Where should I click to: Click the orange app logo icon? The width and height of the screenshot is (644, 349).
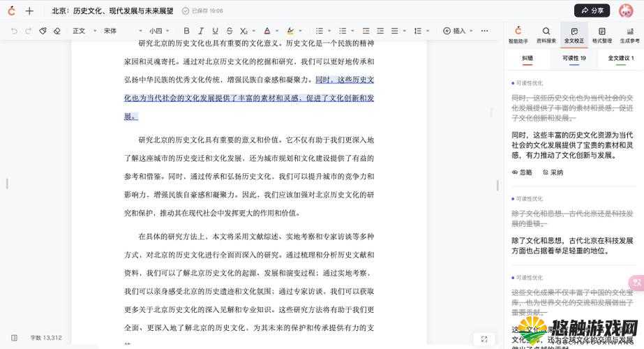tap(11, 10)
